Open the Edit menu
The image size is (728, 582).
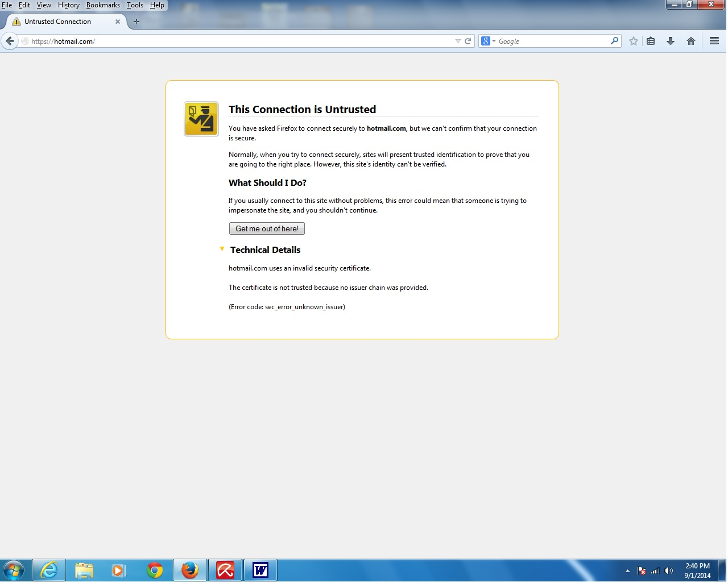[24, 5]
